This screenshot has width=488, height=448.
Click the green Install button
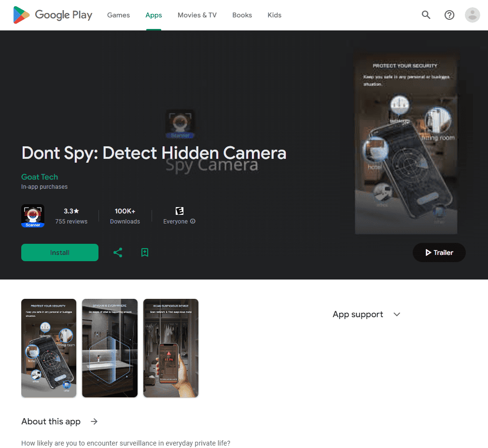point(60,252)
